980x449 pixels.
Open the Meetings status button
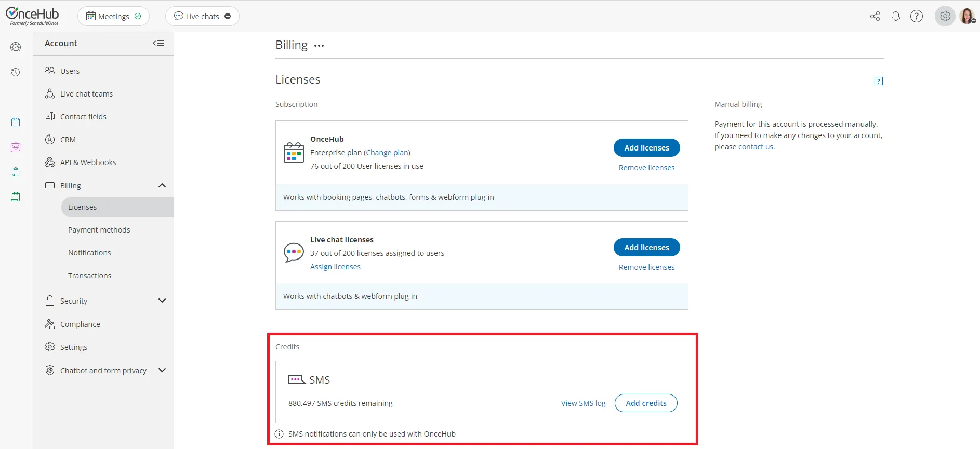tap(113, 16)
